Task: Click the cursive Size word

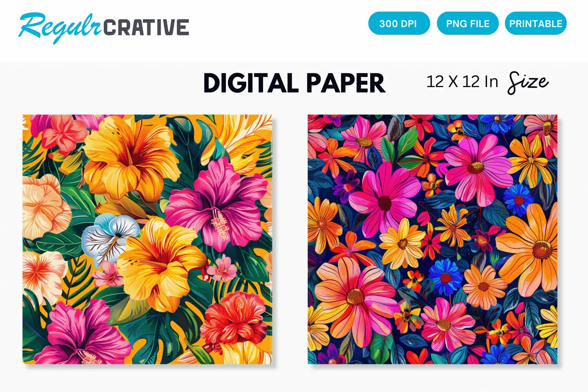Action: click(x=528, y=83)
